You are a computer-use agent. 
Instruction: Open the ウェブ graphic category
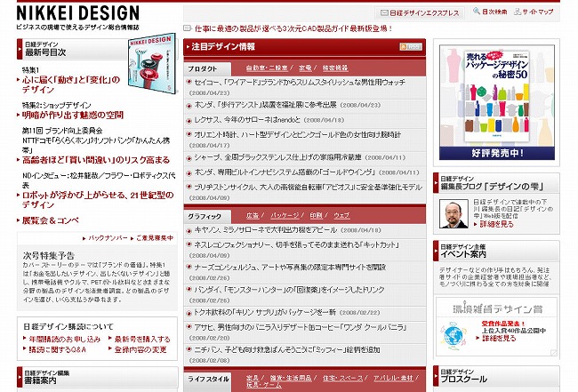click(x=341, y=216)
